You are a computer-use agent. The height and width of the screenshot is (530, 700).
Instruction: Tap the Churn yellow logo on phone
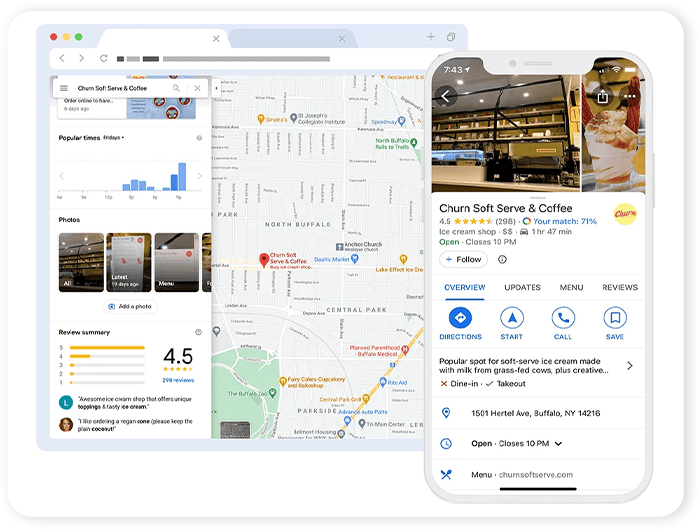[x=625, y=214]
